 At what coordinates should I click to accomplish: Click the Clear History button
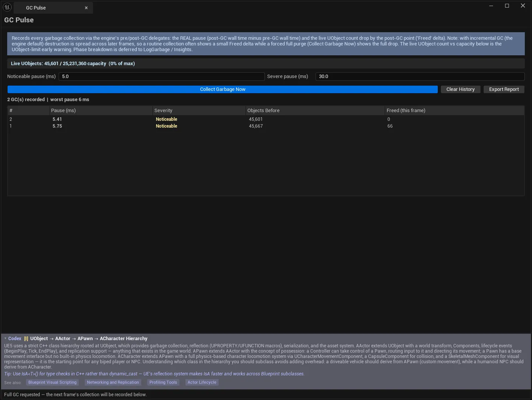[460, 89]
